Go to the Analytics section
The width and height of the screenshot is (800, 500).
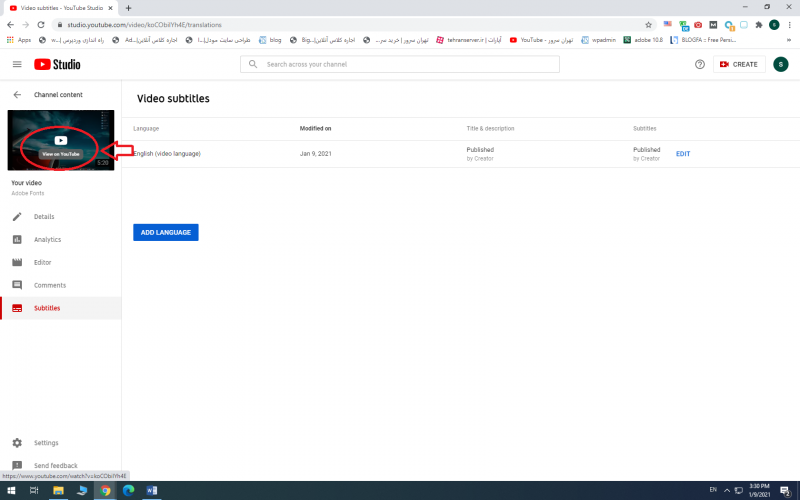point(47,239)
